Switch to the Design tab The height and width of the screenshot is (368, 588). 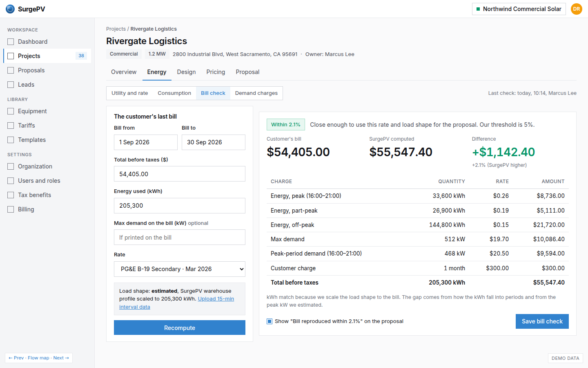click(186, 72)
